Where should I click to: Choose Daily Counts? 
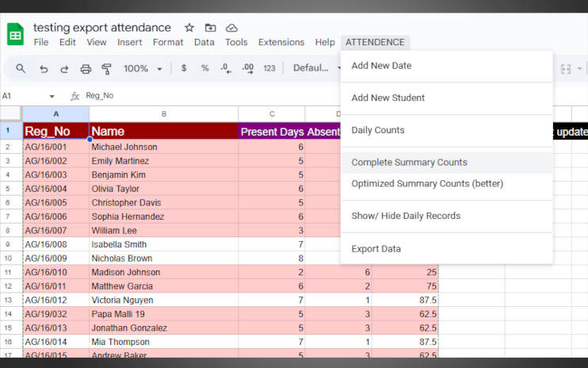pyautogui.click(x=446, y=130)
